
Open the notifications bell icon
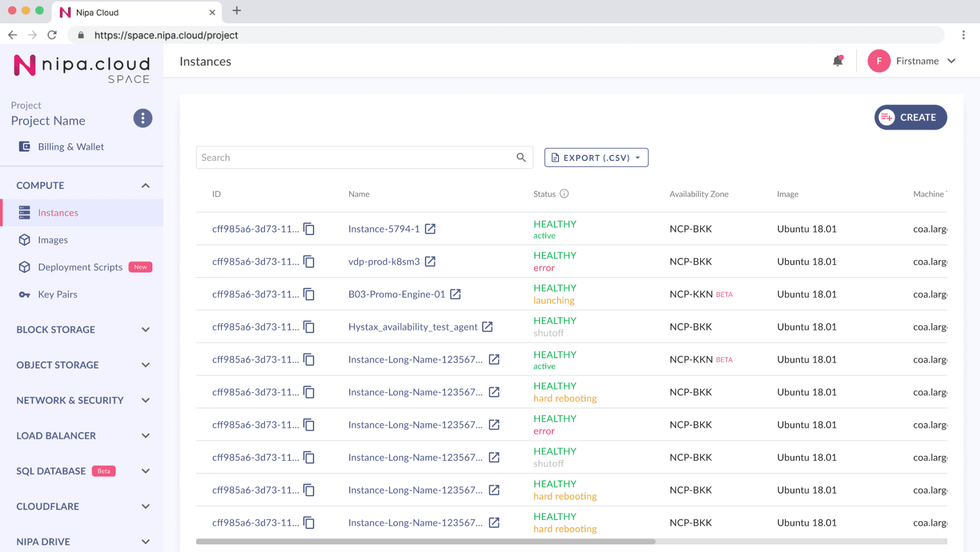(x=837, y=61)
